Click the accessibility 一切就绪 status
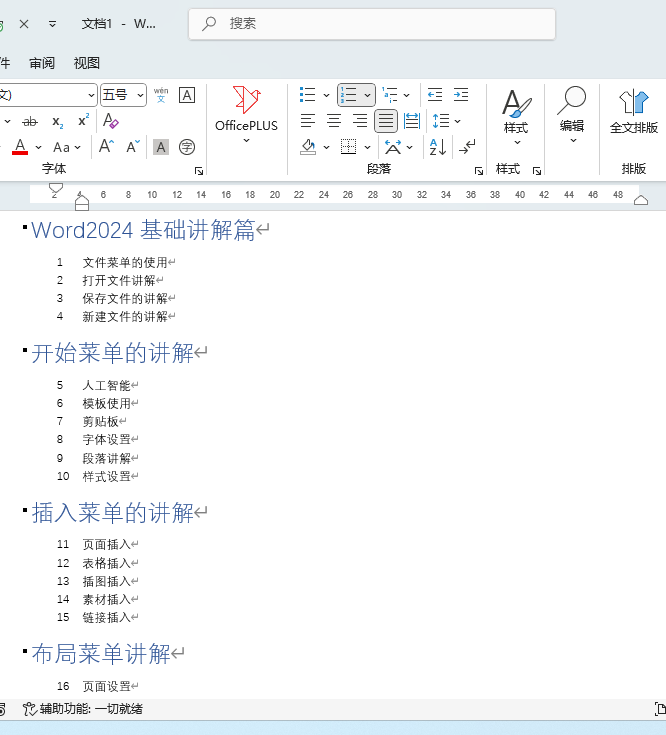Viewport: 666px width, 735px height. [x=82, y=709]
